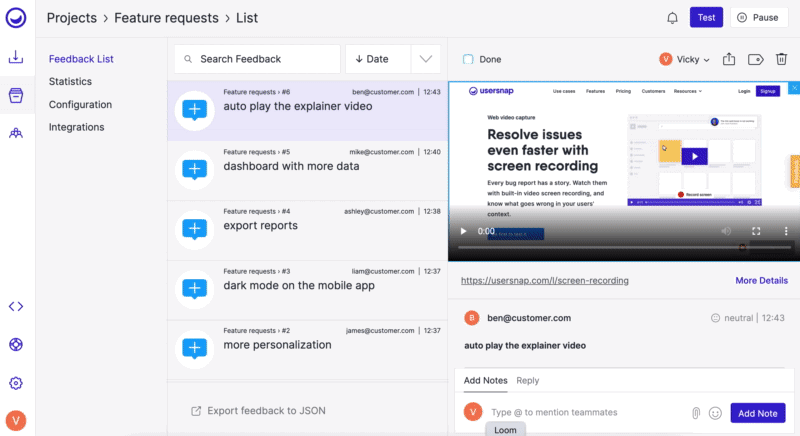The image size is (800, 436).
Task: Click feedback icon for dashboard with more data
Action: pos(194,170)
